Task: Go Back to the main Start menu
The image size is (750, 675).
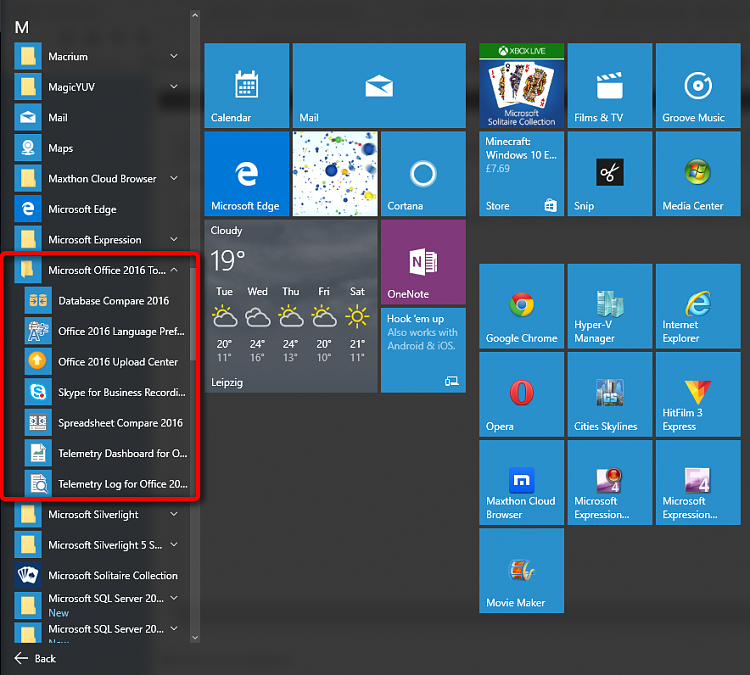Action: pos(35,659)
